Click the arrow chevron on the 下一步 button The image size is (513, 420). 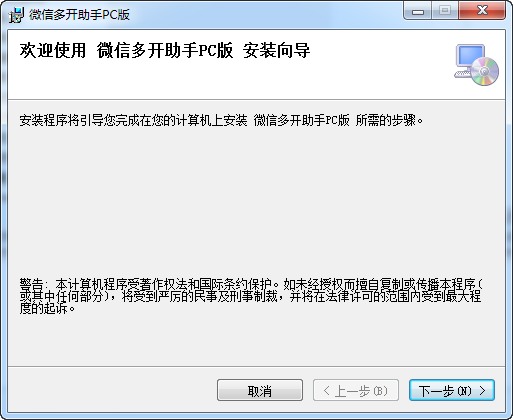pyautogui.click(x=482, y=390)
